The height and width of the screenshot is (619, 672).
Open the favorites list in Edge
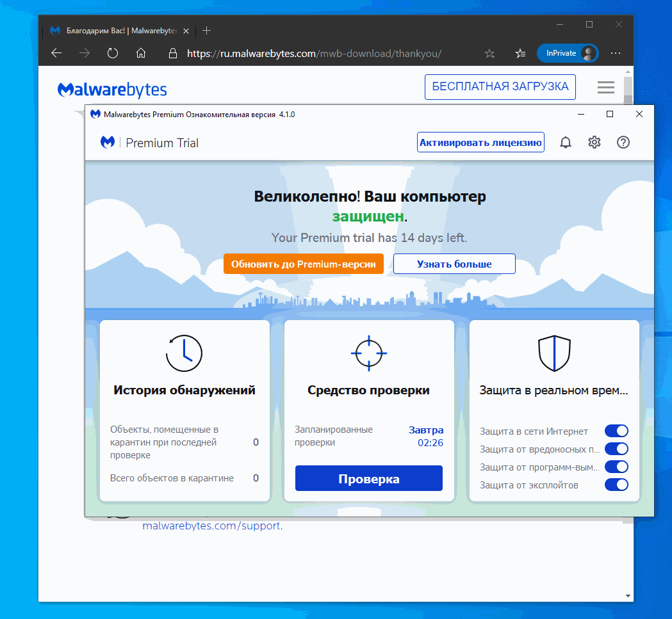click(x=520, y=53)
